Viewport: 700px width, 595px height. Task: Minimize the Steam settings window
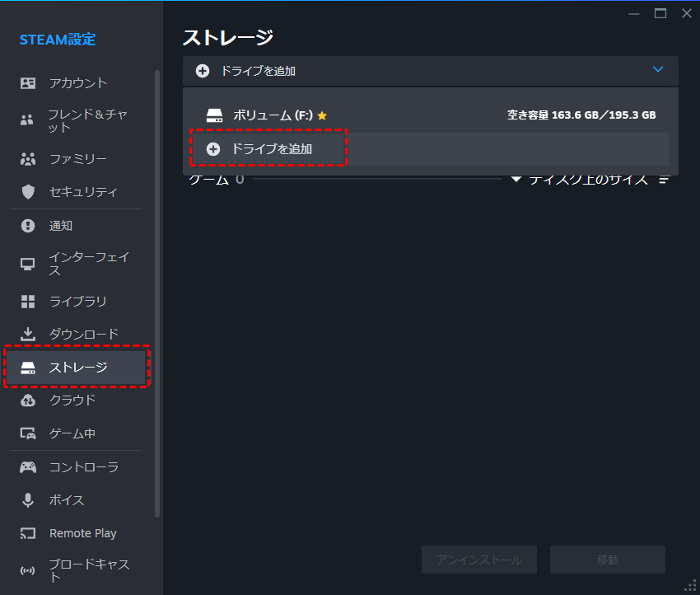point(634,14)
